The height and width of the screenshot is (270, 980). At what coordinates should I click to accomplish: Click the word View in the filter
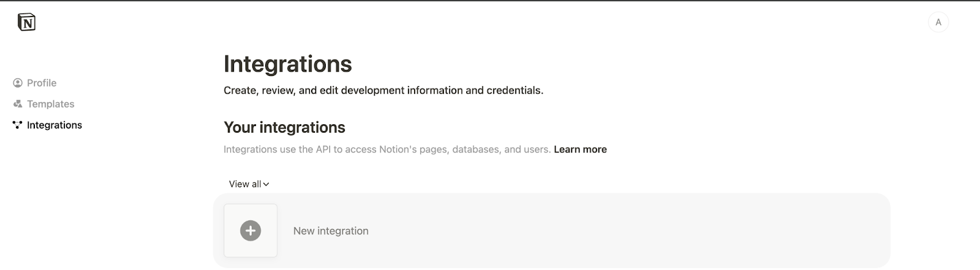click(239, 184)
